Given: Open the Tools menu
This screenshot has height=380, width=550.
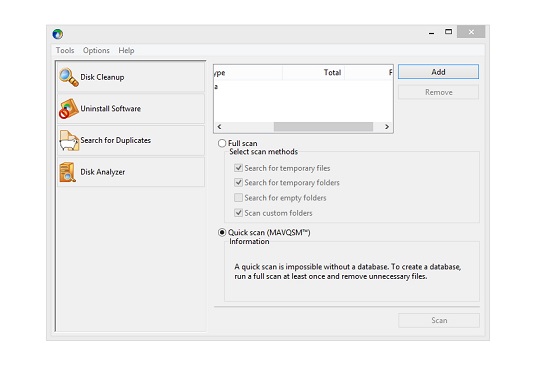Looking at the screenshot, I should [x=65, y=51].
